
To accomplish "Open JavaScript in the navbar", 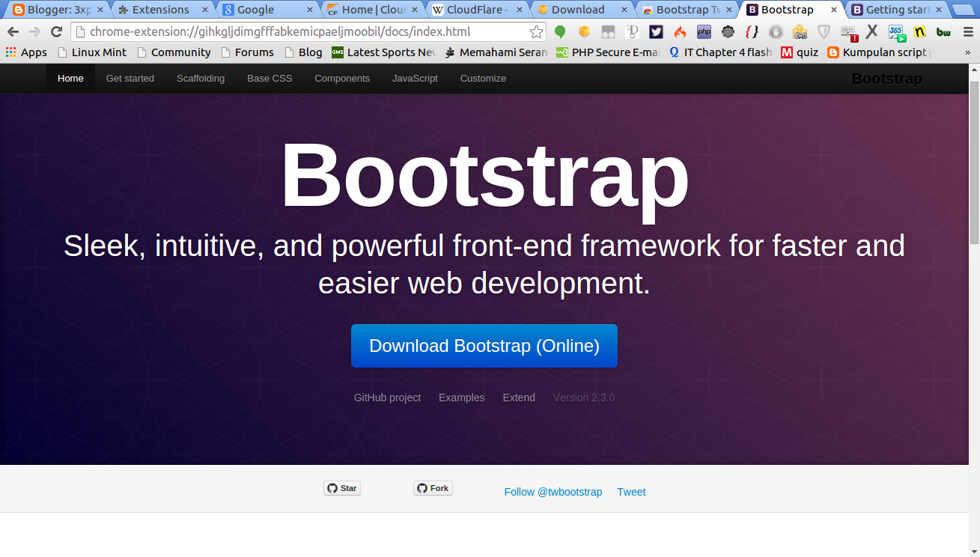I will click(x=415, y=79).
